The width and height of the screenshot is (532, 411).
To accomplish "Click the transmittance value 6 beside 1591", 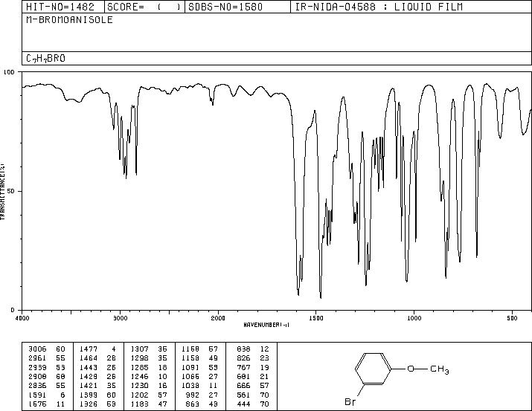I will pyautogui.click(x=63, y=395).
